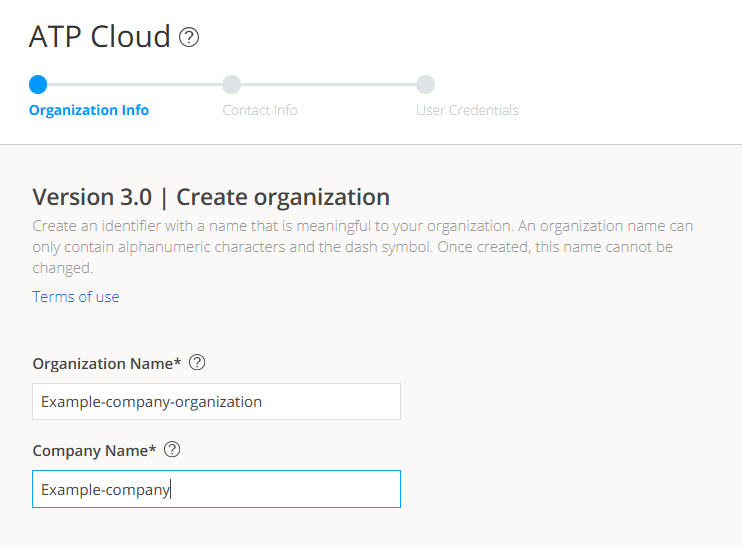This screenshot has height=547, width=742.
Task: Place cursor at end of Example-company text
Action: pos(171,489)
